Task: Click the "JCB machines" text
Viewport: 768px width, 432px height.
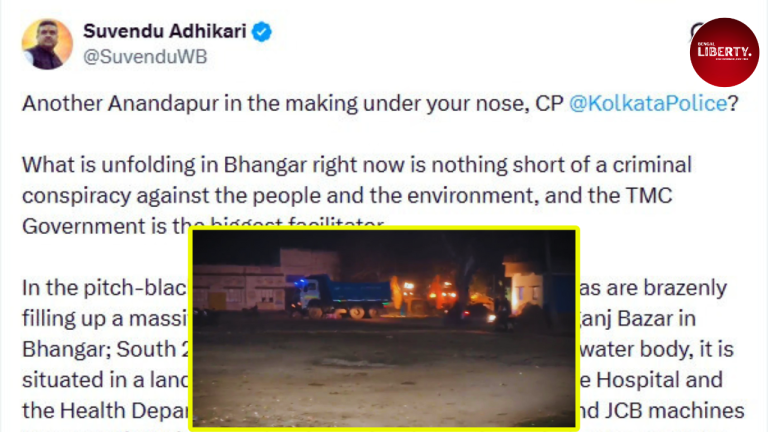Action: [674, 411]
